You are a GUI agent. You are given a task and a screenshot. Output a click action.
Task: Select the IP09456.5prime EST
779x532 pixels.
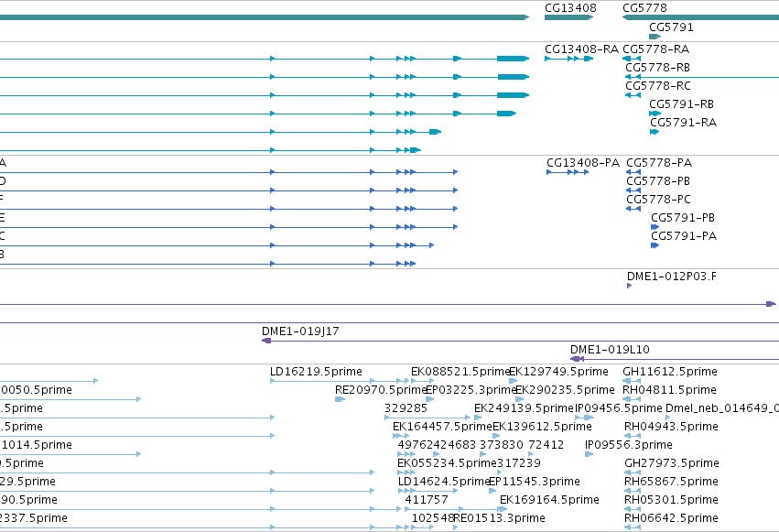pos(584,418)
